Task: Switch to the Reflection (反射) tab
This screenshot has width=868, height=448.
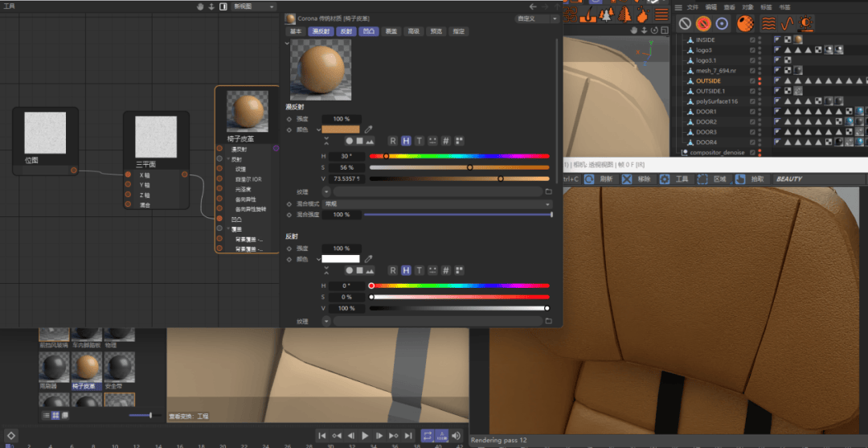Action: pos(346,31)
